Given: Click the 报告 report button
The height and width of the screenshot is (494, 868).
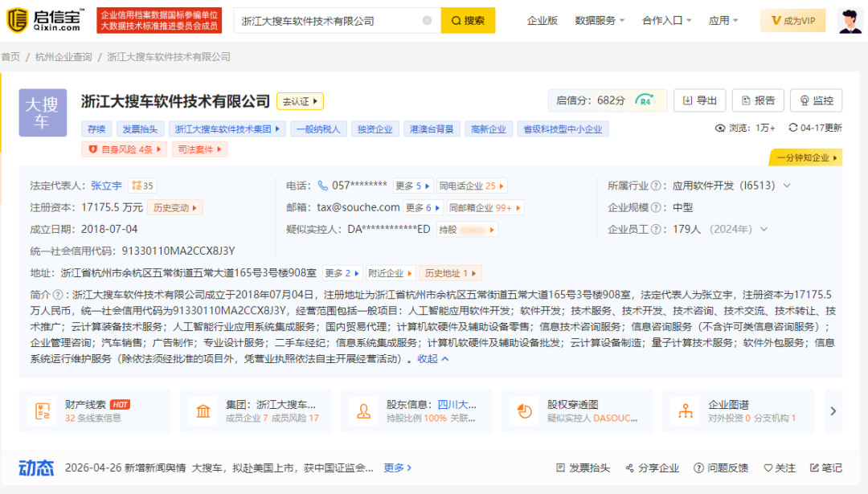Looking at the screenshot, I should point(758,100).
